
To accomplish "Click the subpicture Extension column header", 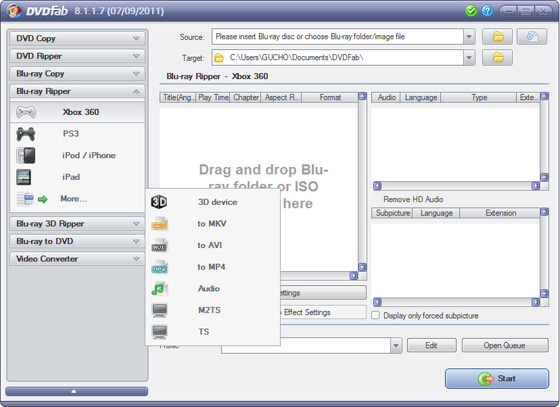I will 500,213.
